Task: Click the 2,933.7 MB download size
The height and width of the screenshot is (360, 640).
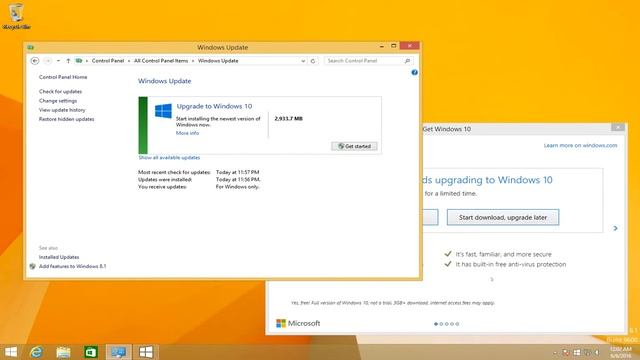Action: click(289, 119)
